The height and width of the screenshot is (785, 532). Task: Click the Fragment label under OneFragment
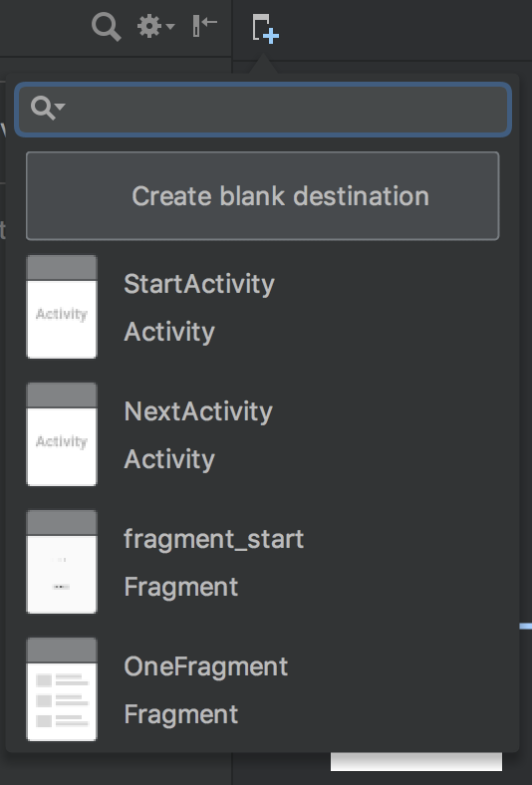pyautogui.click(x=180, y=714)
